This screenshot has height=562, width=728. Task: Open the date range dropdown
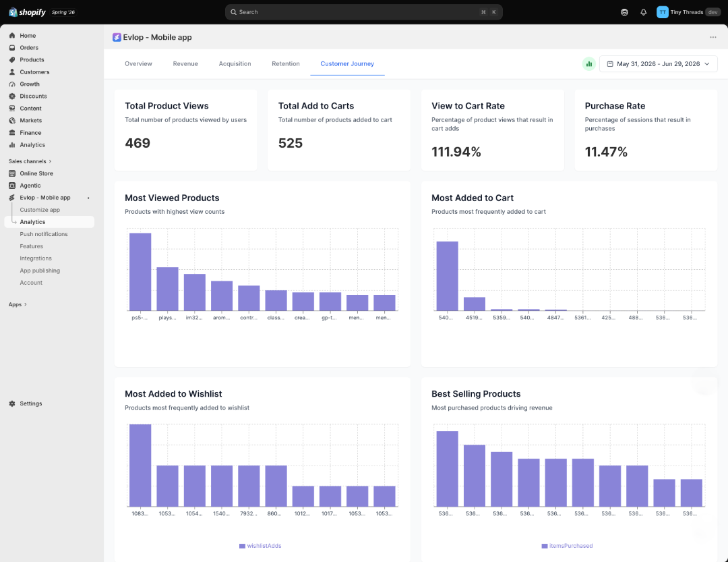pos(658,63)
